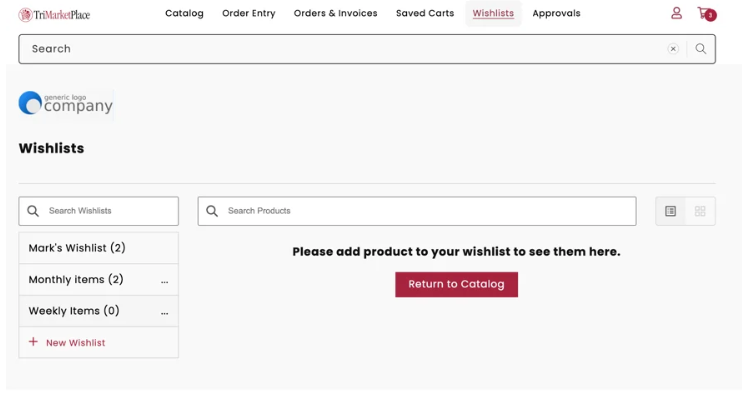Open options menu for Weekly Items
Screen dimensions: 742x400
click(164, 312)
